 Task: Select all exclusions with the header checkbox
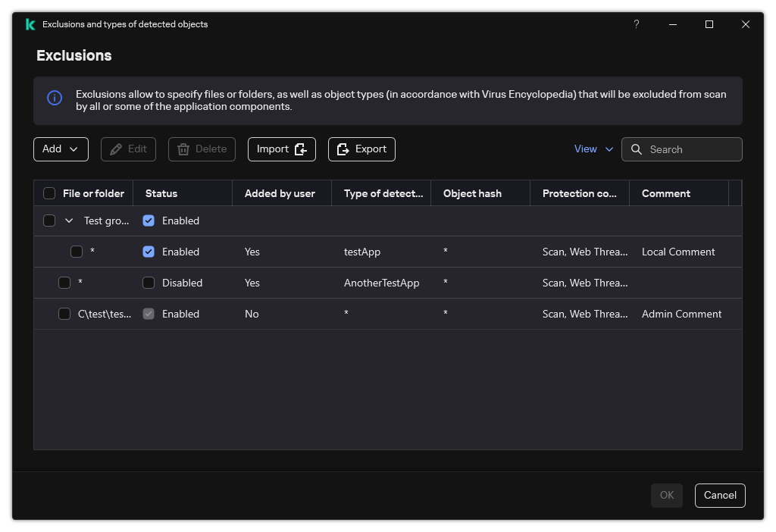pos(49,192)
